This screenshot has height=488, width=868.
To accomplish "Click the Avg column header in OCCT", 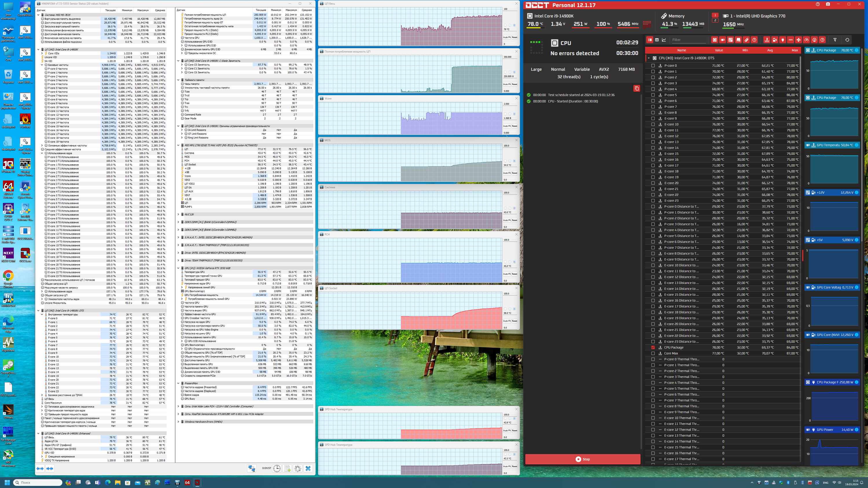I will 770,50.
